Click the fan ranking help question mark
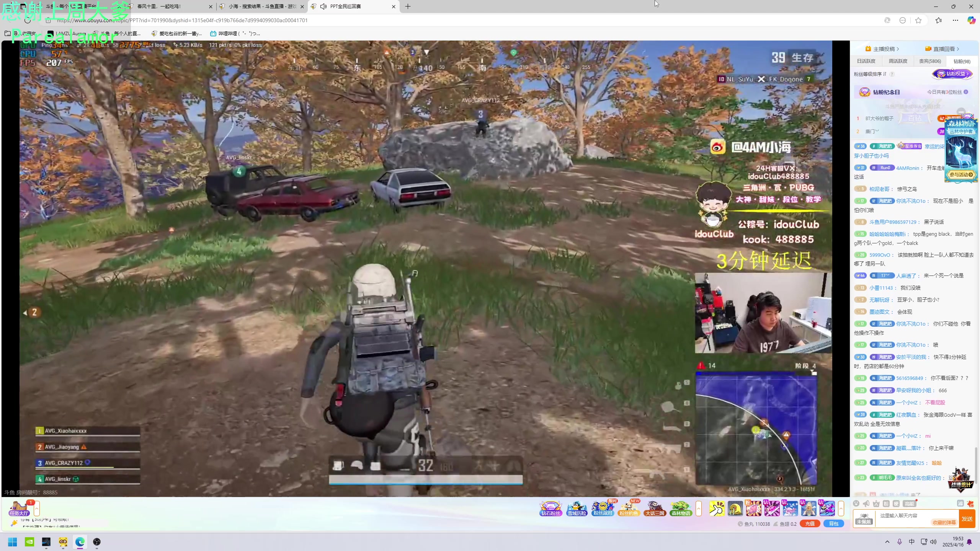Viewport: 980px width, 551px height. coord(892,74)
